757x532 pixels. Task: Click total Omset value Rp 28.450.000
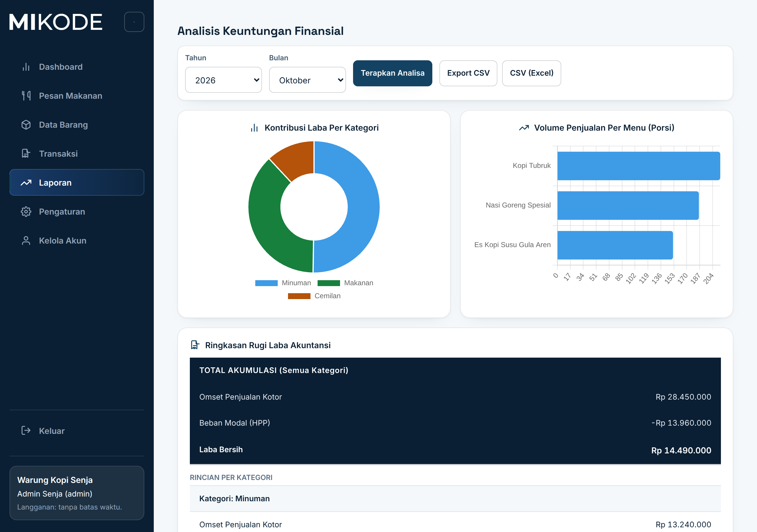pos(683,397)
